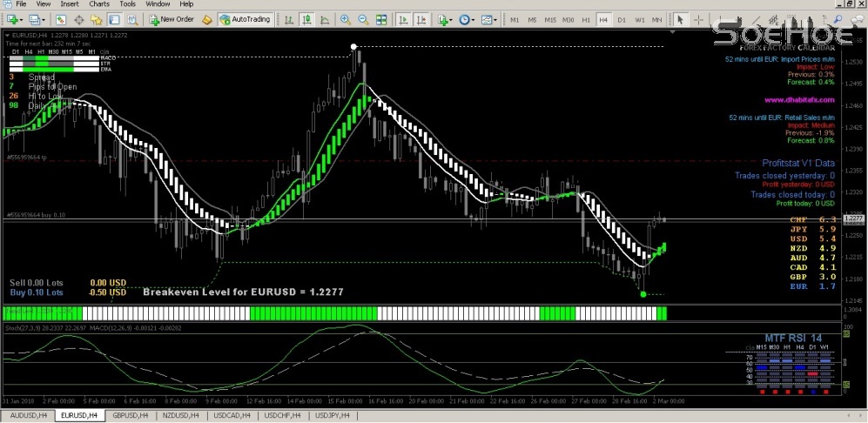Viewport: 868px width, 423px height.
Task: Select the D1 timeframe button
Action: coord(621,19)
